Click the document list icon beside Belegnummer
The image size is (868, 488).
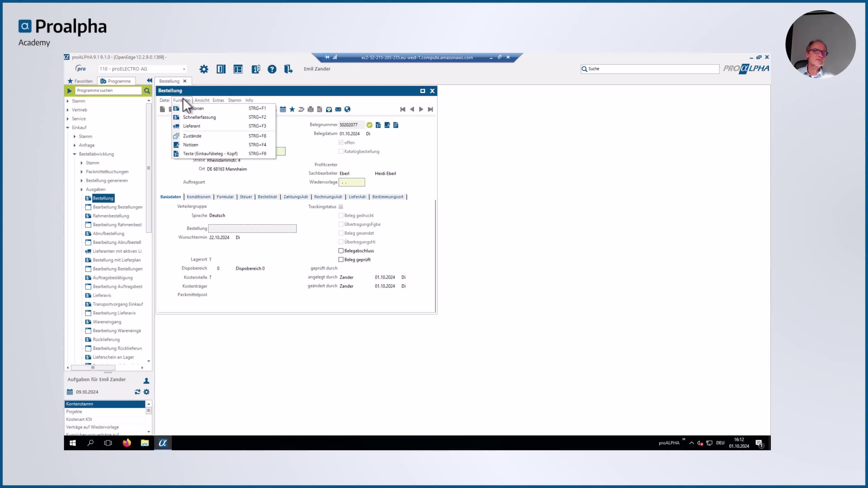point(396,125)
